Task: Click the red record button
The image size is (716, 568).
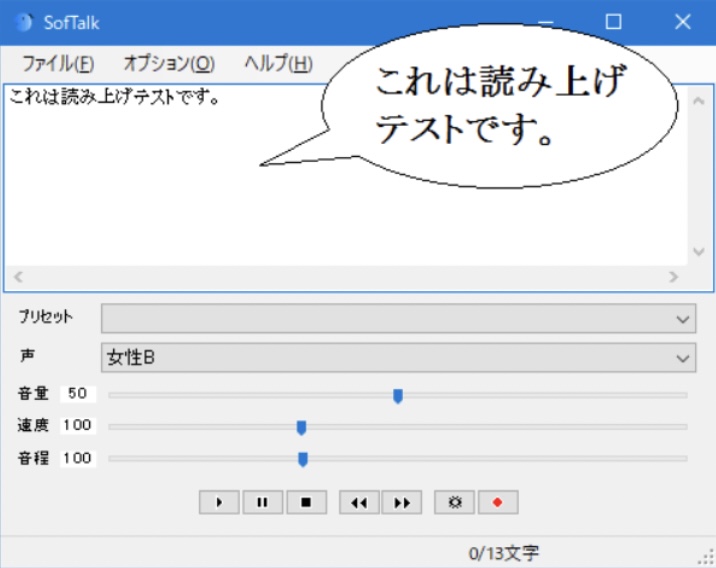Action: tap(498, 502)
